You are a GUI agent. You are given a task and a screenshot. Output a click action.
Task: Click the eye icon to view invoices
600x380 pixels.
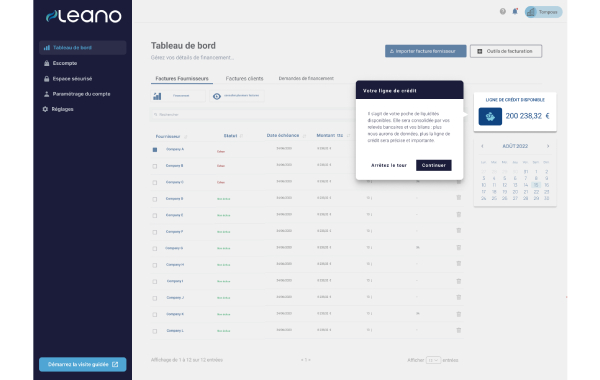[217, 96]
